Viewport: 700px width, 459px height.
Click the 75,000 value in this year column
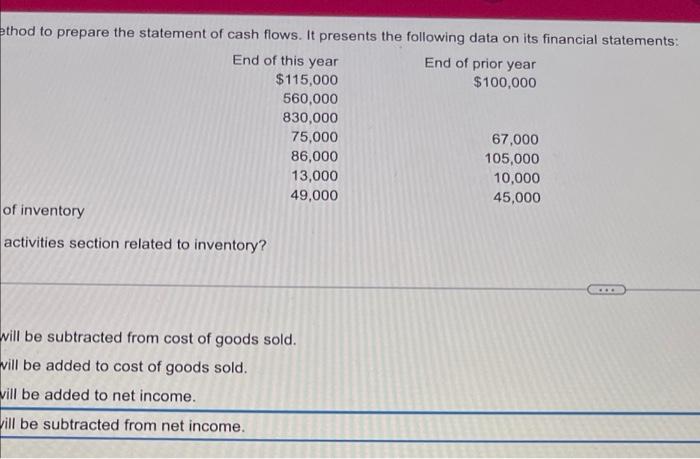tap(314, 137)
